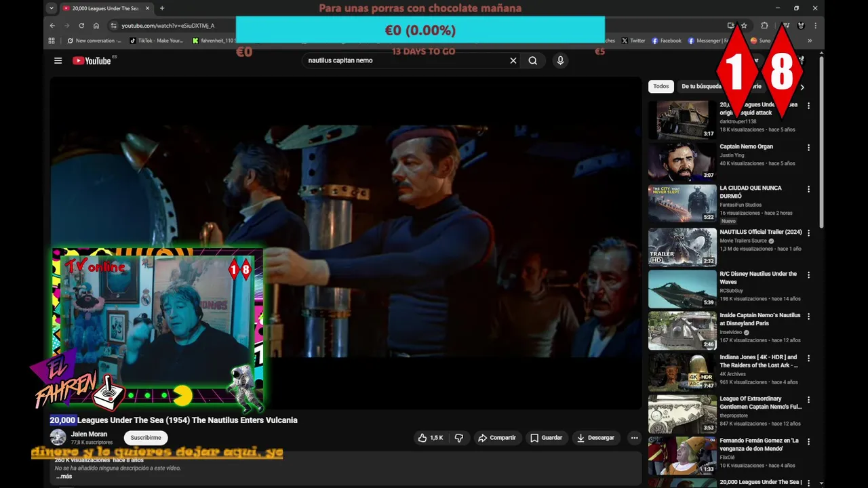Open the TikTok - Make Your bookmark

(157, 41)
